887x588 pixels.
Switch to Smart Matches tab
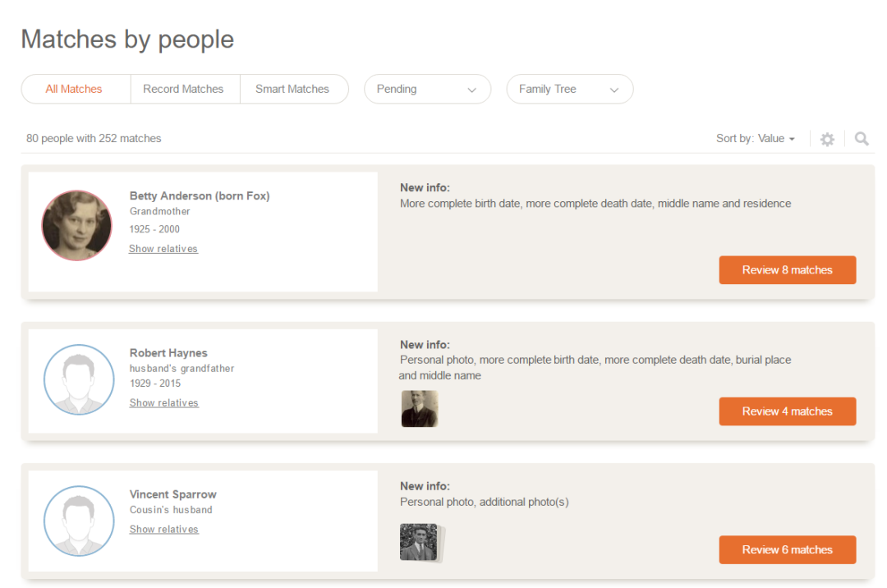(x=292, y=90)
